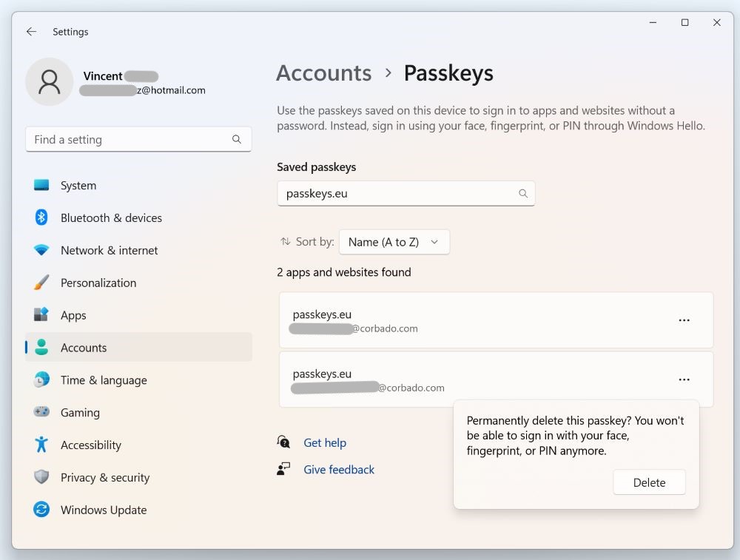Image resolution: width=740 pixels, height=560 pixels.
Task: Select the Gaming controller icon
Action: point(42,413)
